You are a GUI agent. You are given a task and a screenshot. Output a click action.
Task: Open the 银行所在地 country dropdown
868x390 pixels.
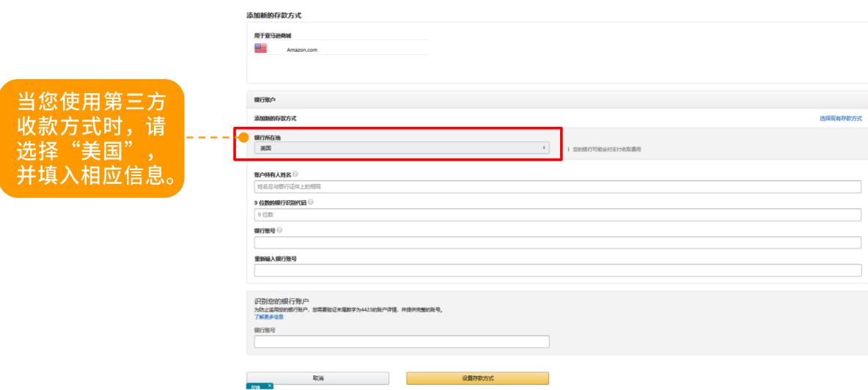400,148
